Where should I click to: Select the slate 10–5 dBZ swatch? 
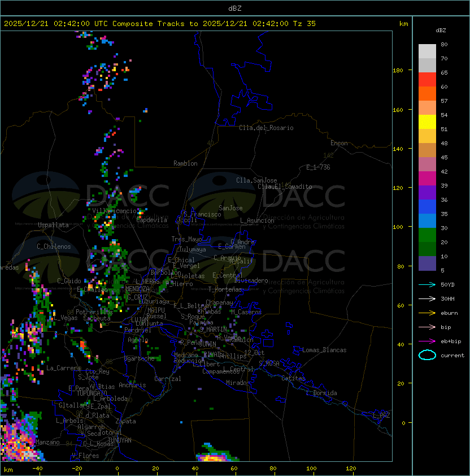427,263
